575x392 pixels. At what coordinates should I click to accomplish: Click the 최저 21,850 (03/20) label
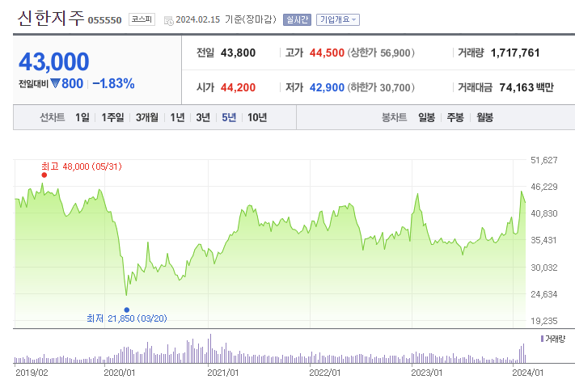(x=127, y=318)
